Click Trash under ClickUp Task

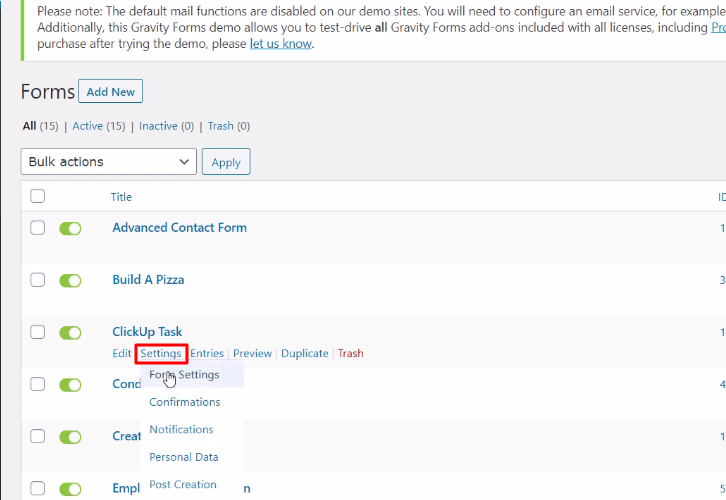click(350, 353)
